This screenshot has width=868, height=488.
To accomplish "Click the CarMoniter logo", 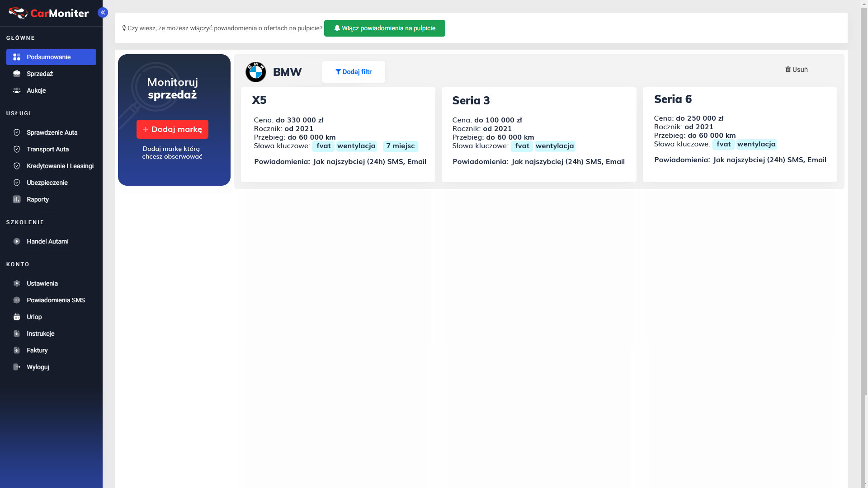I will point(48,13).
